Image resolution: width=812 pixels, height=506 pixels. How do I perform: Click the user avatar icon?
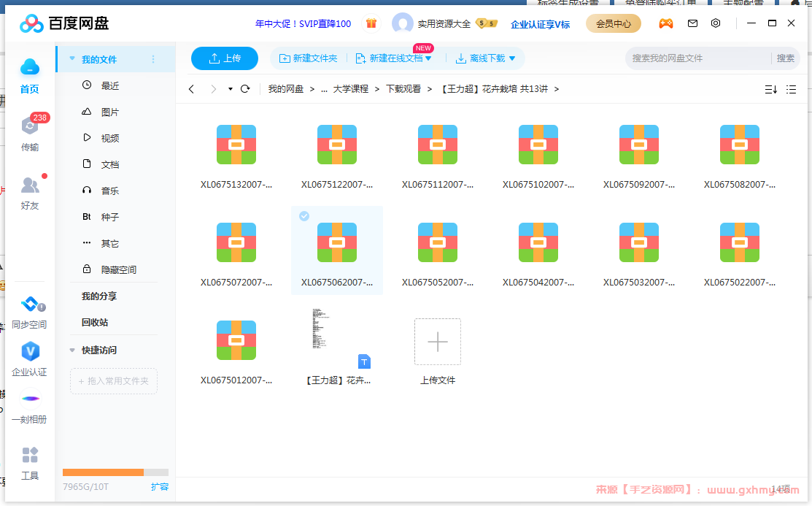click(x=403, y=23)
